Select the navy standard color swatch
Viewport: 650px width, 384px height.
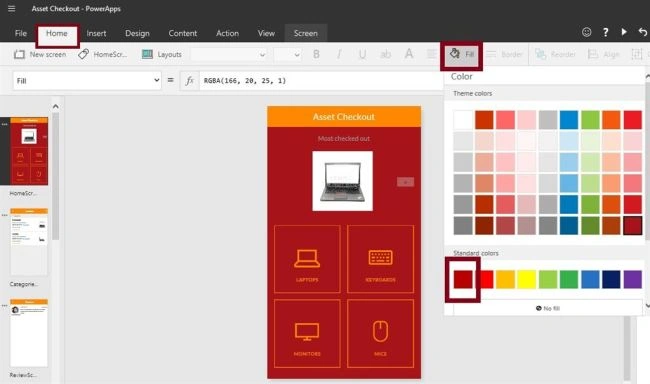click(611, 279)
